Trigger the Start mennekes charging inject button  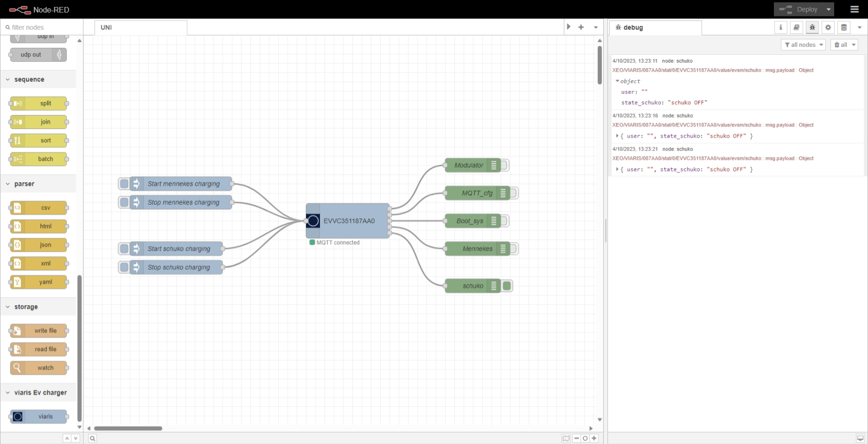coord(124,184)
